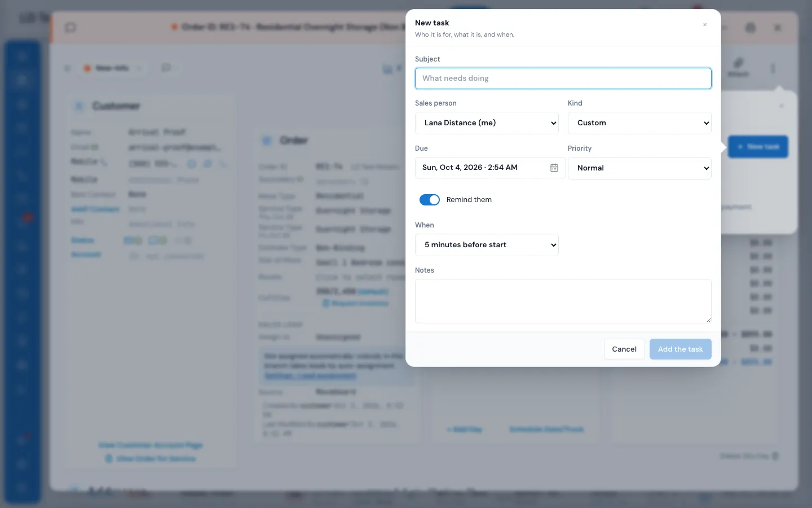Click the blue New task button behind the dialog

[x=758, y=147]
